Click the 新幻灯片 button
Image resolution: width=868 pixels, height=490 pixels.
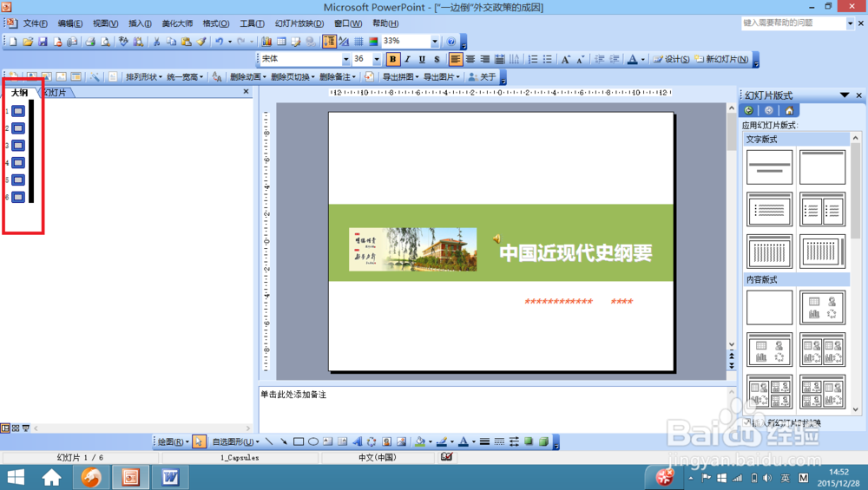point(722,59)
